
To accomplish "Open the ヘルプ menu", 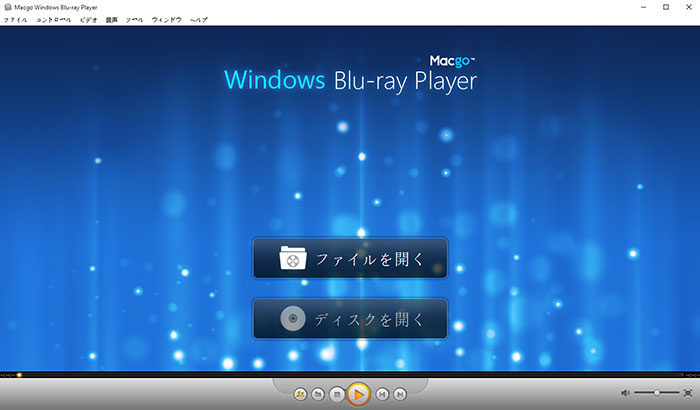I will coord(199,20).
